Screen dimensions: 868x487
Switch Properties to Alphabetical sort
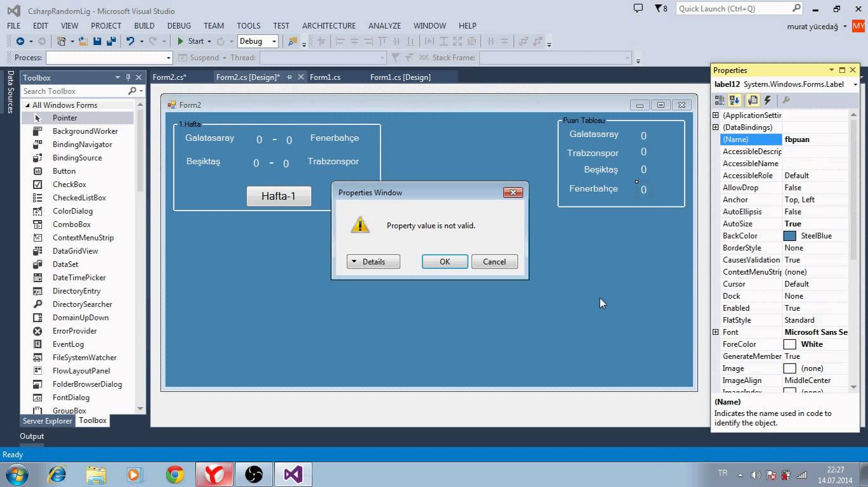click(x=735, y=100)
